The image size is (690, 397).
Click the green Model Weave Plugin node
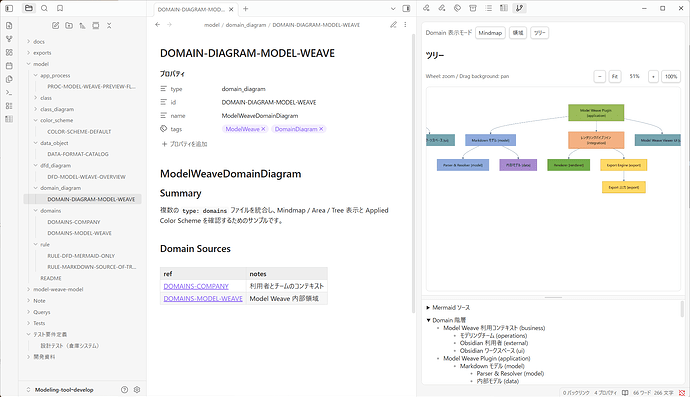tap(596, 112)
